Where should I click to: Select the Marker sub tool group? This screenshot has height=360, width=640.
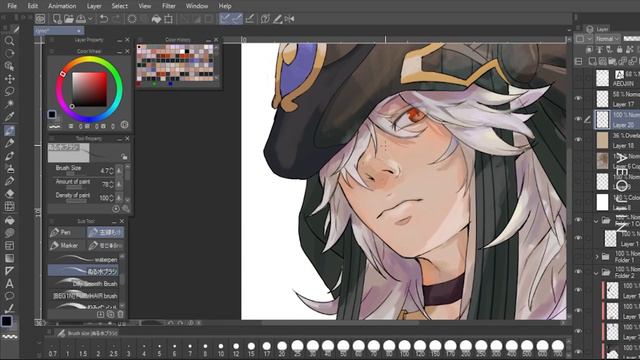[67, 245]
